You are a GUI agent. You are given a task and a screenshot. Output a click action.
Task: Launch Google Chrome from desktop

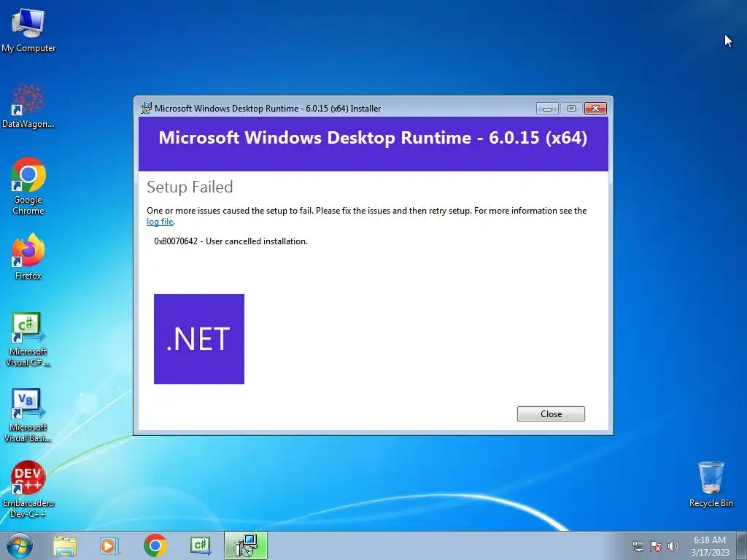click(28, 186)
